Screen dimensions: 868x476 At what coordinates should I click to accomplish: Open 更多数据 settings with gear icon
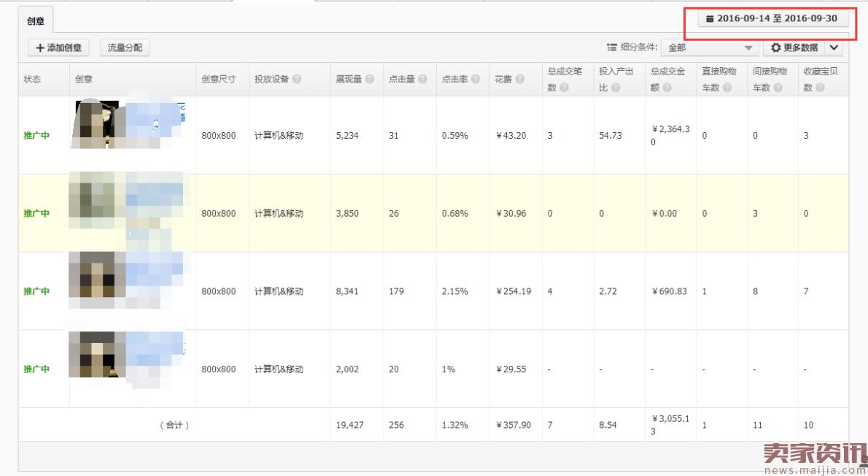[x=794, y=48]
